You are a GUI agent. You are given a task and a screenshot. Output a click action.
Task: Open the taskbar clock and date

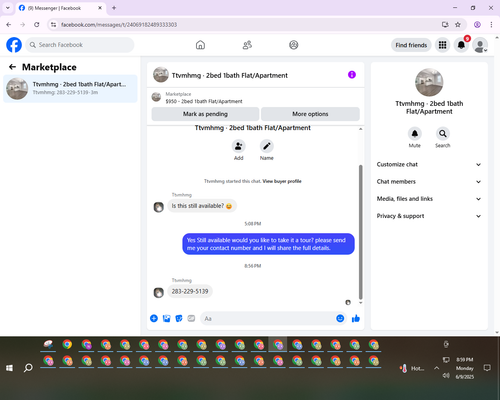pos(465,368)
